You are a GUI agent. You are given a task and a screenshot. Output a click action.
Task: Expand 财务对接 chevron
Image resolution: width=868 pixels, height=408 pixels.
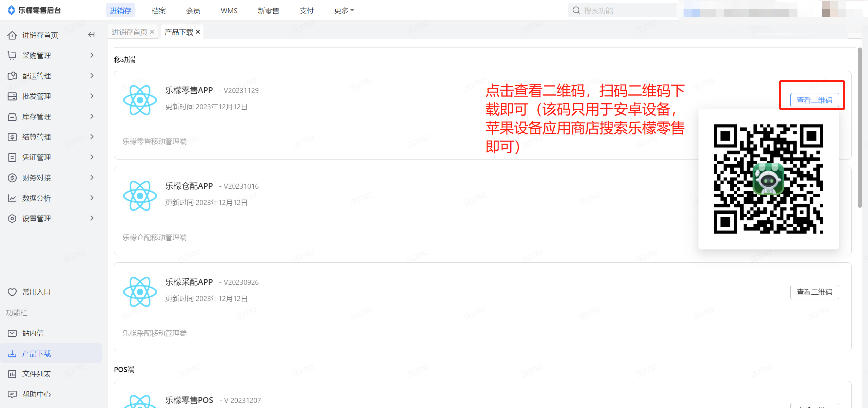pos(92,177)
